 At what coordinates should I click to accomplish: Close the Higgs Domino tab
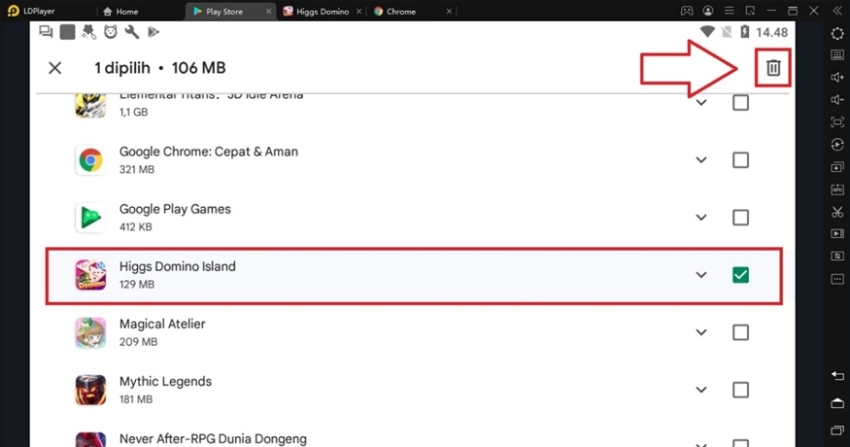tap(358, 11)
